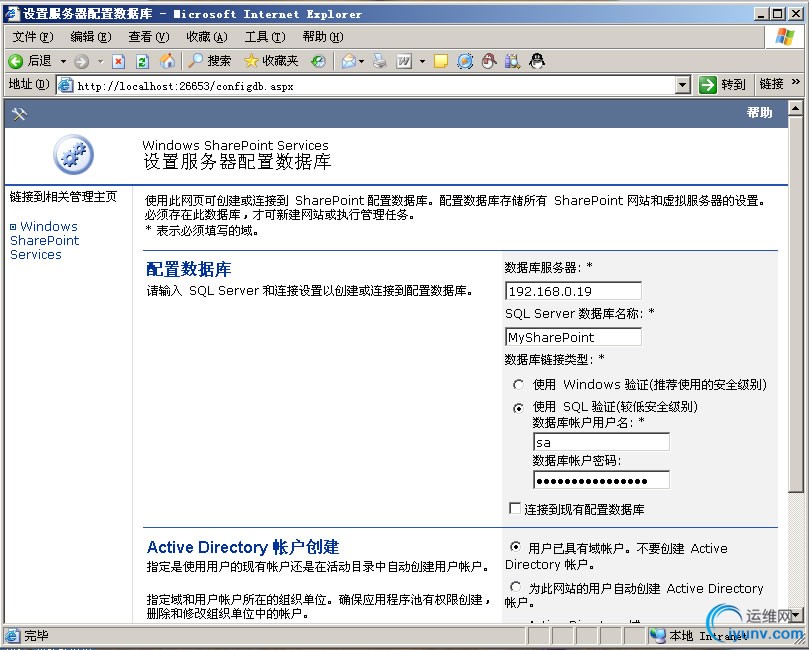Click the 帮助 link in blue header
809x650 pixels.
759,112
